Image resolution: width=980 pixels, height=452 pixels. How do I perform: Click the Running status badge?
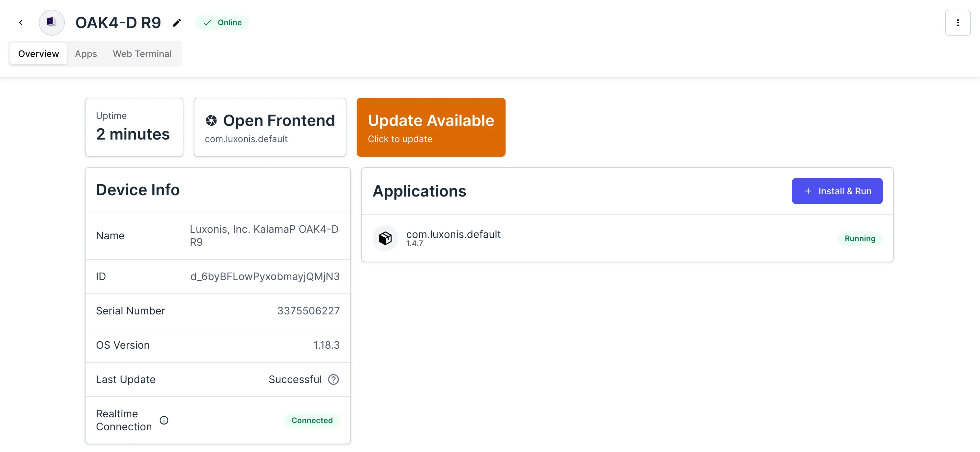(859, 239)
